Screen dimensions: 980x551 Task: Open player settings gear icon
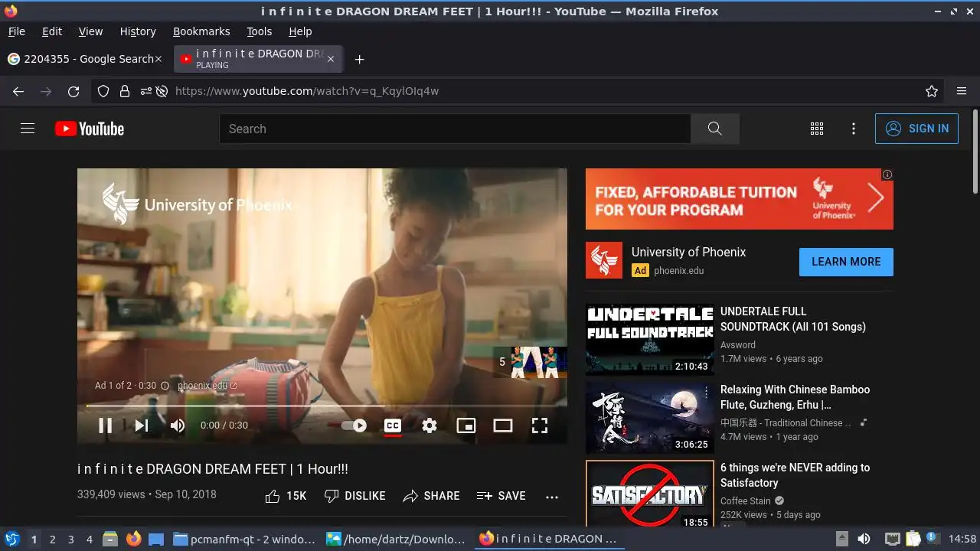(430, 425)
